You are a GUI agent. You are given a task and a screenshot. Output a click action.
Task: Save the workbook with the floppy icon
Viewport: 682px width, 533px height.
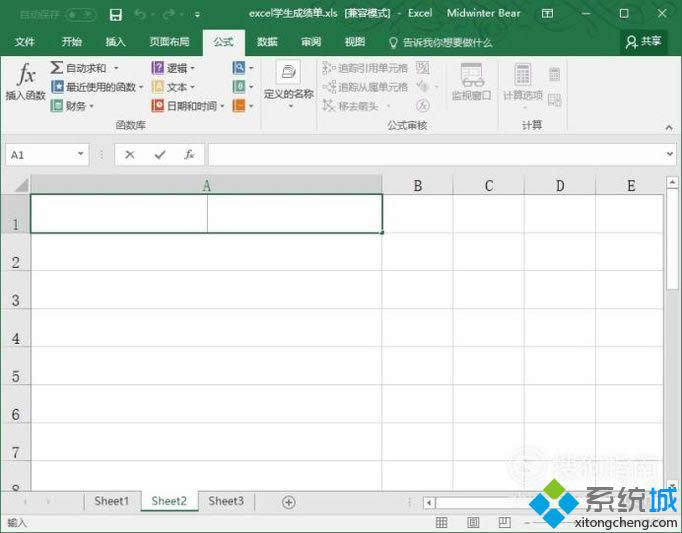point(116,15)
